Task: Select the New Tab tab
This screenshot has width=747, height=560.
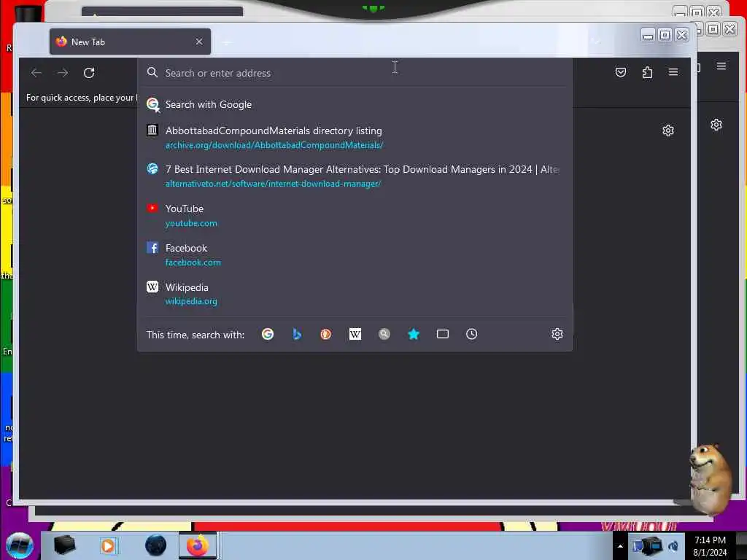Action: click(130, 42)
